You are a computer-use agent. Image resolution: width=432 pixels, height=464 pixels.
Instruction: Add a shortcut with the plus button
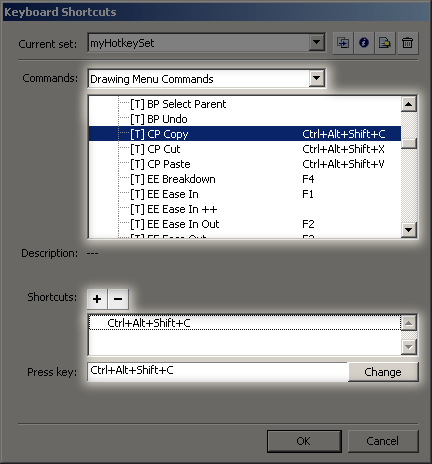click(x=97, y=299)
